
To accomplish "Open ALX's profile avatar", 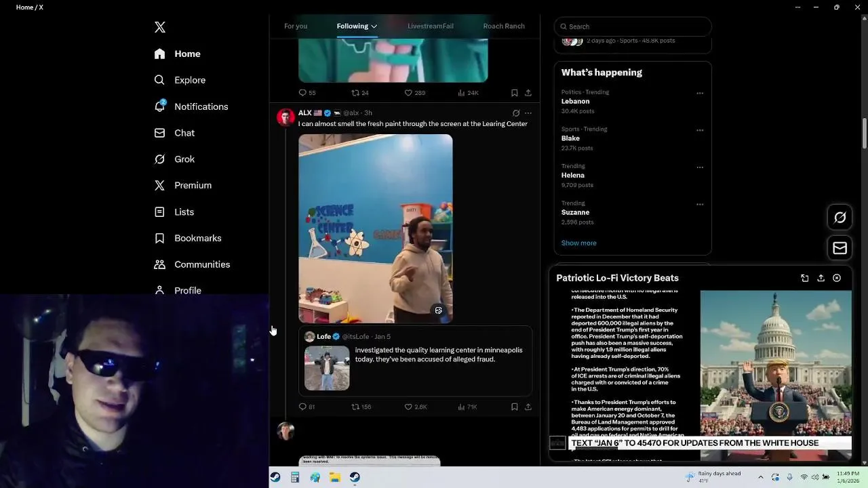I will click(285, 117).
